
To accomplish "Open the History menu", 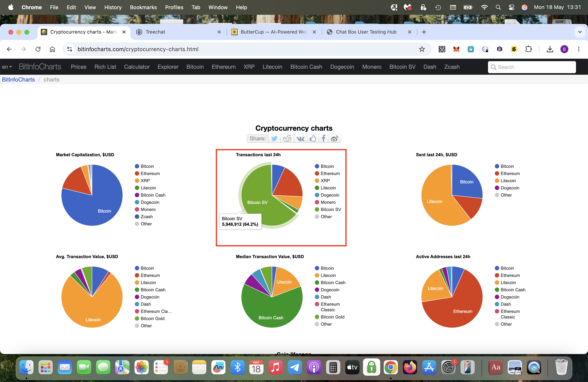I will (x=113, y=7).
